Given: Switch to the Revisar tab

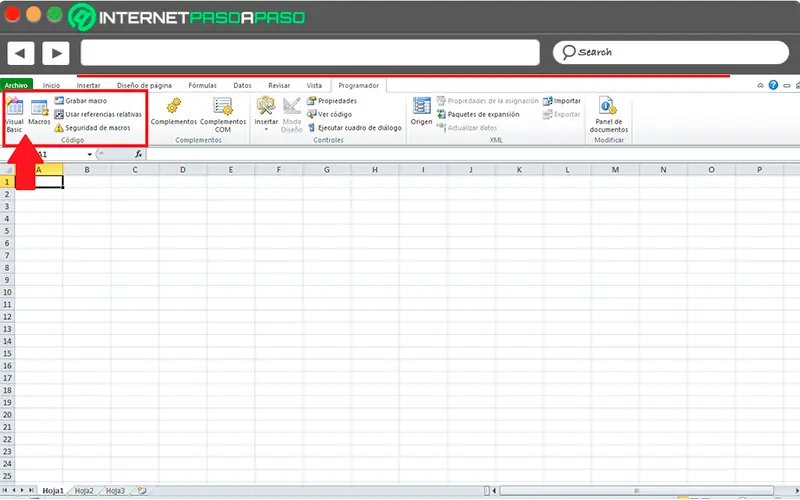Looking at the screenshot, I should click(279, 85).
